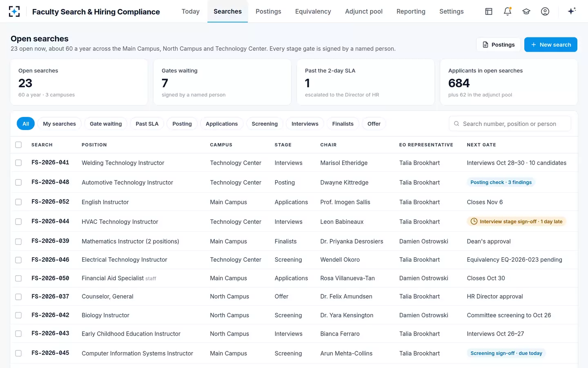Open the Postings tab in top navigation

(268, 11)
